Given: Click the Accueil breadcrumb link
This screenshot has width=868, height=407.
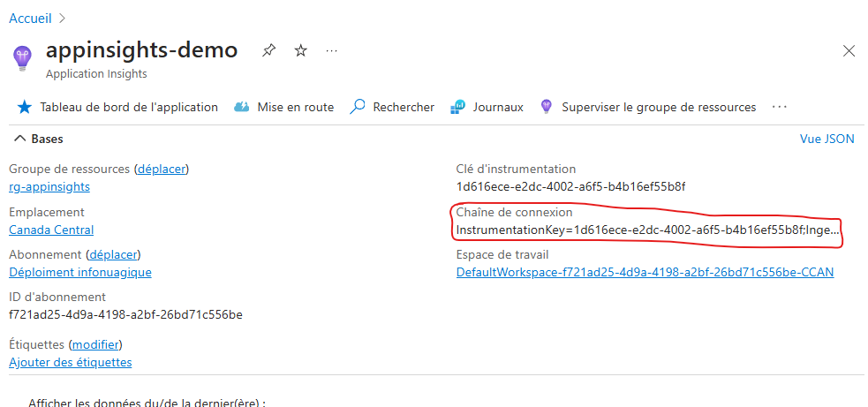Looking at the screenshot, I should tap(30, 19).
